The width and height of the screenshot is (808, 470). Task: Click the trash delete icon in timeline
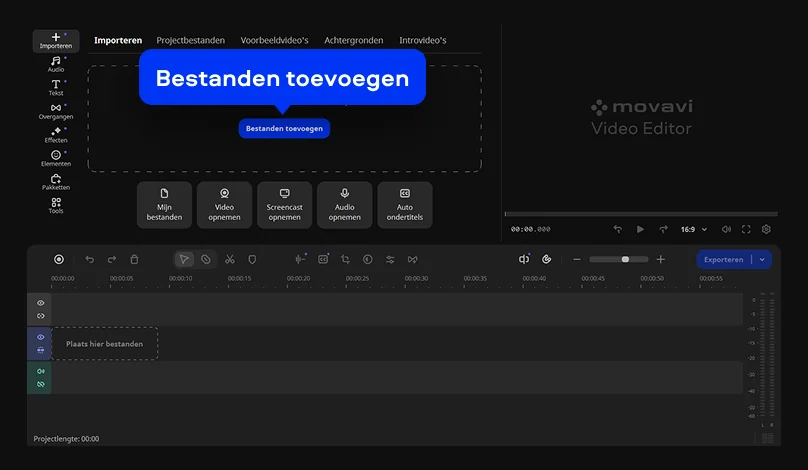(135, 259)
